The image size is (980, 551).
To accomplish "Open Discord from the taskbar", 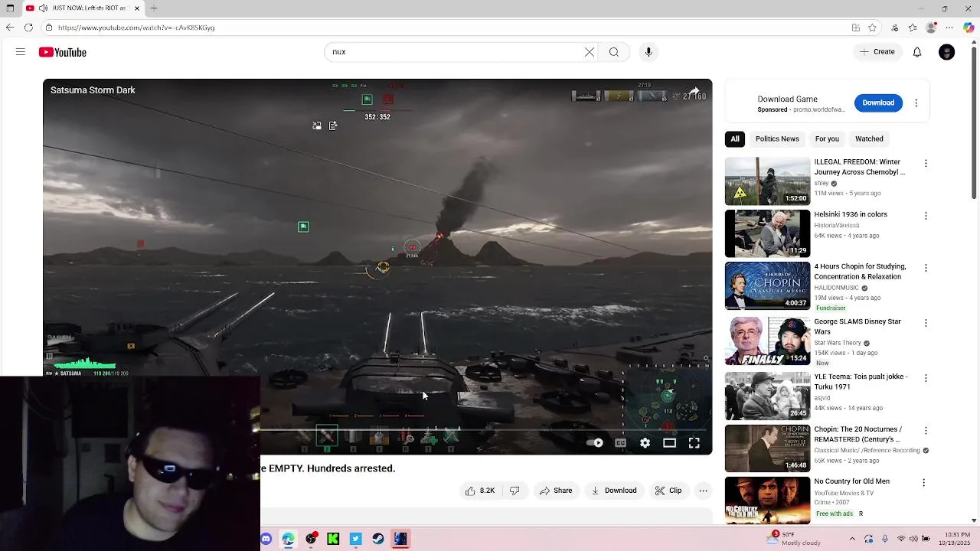I will point(266,539).
